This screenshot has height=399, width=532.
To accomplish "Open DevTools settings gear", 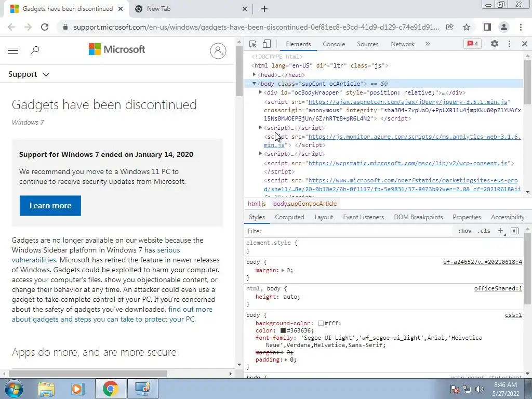I will tap(495, 44).
